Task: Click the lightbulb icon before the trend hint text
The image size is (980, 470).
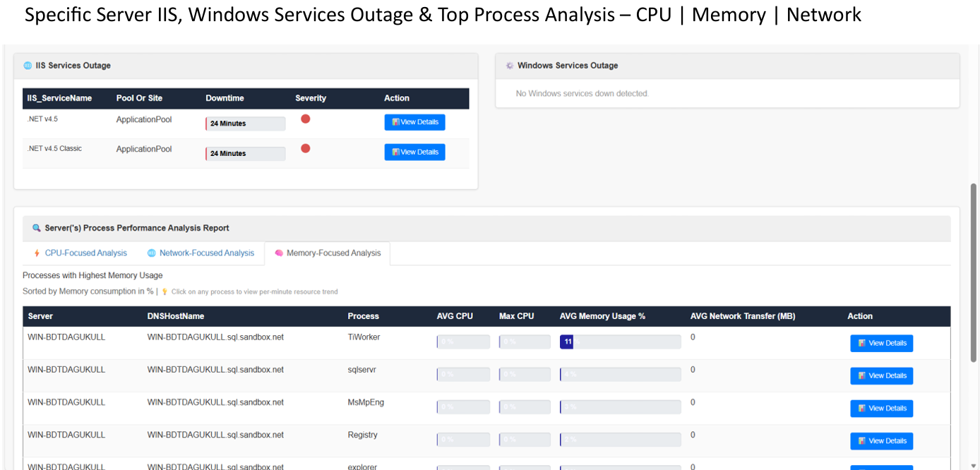Action: click(x=164, y=291)
